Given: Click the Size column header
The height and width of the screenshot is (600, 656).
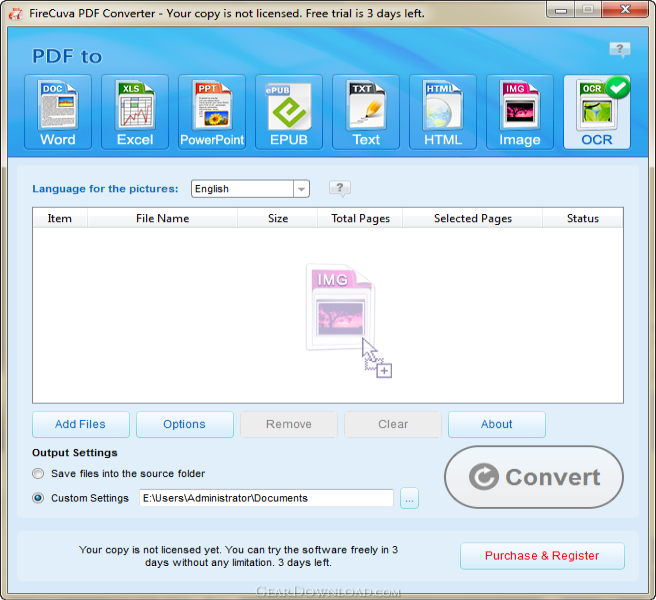Looking at the screenshot, I should [x=278, y=218].
